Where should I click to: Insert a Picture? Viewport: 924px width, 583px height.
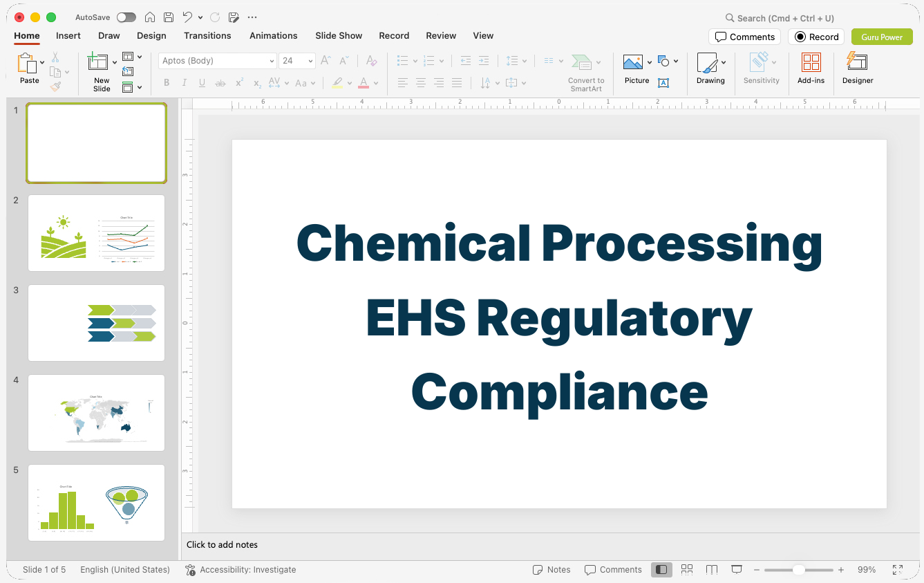point(634,68)
